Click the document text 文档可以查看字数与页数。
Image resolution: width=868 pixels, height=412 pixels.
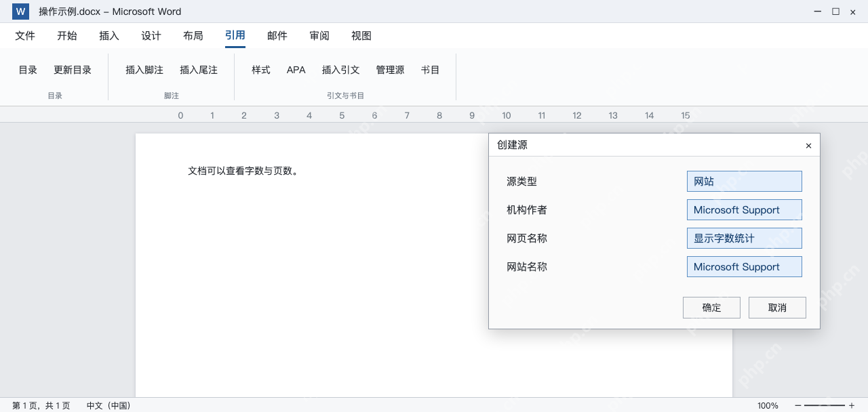point(243,171)
